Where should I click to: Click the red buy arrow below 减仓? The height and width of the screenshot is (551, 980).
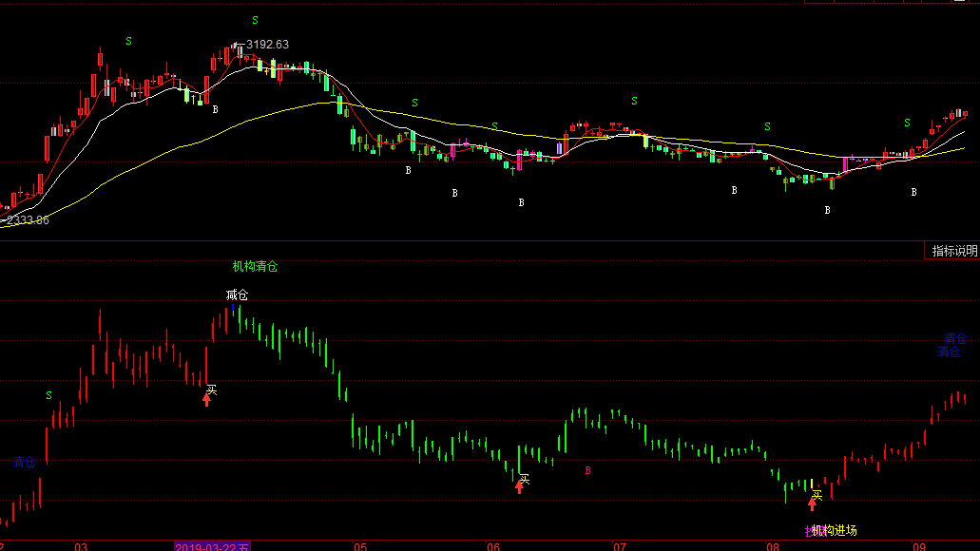pyautogui.click(x=206, y=399)
